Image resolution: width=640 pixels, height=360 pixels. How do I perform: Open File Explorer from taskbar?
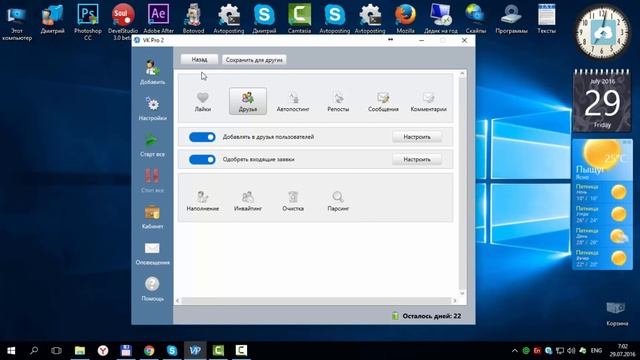tap(80, 351)
